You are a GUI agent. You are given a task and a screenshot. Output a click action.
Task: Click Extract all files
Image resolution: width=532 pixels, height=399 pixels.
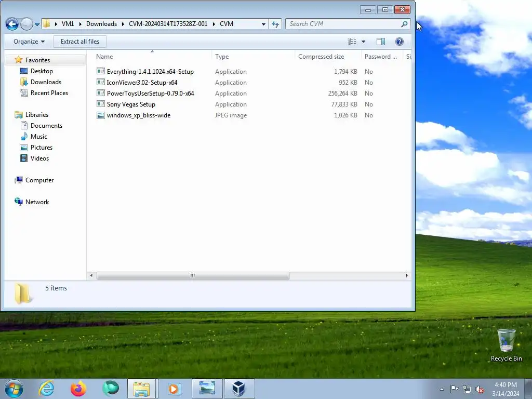click(x=80, y=42)
